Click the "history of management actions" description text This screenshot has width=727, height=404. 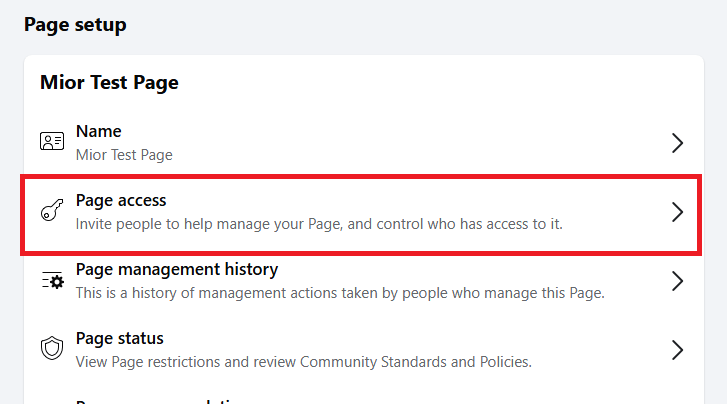point(340,293)
